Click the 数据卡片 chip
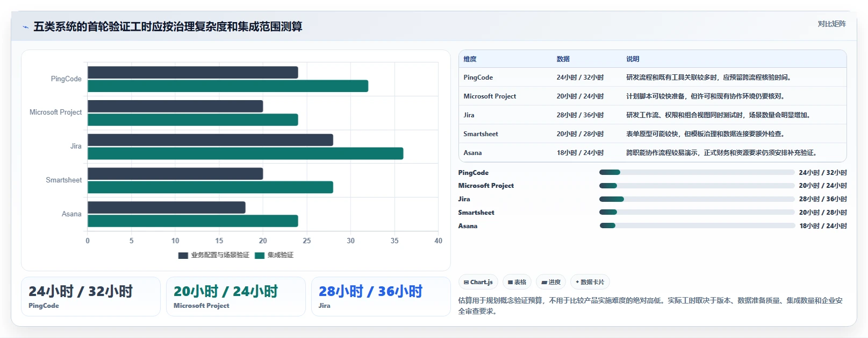The width and height of the screenshot is (868, 338). point(590,282)
